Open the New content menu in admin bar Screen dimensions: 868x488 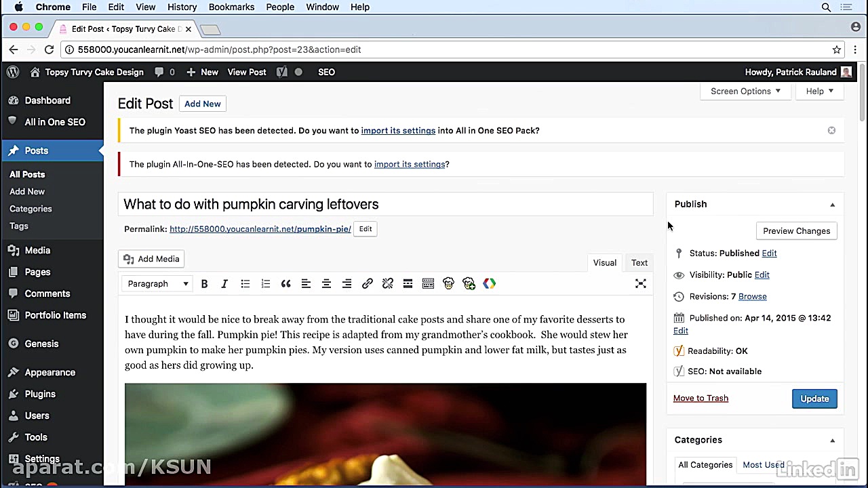(x=202, y=72)
